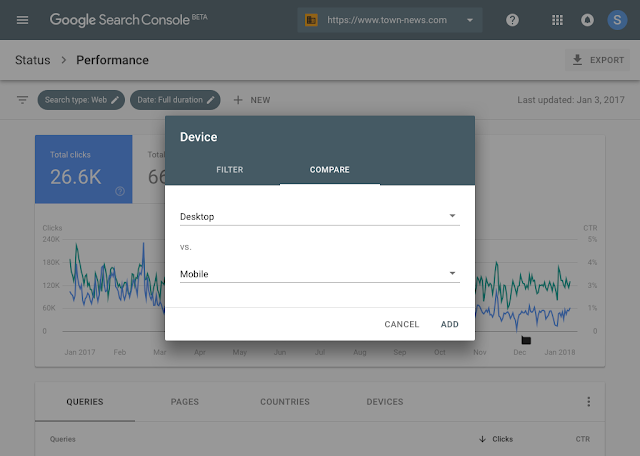The image size is (640, 456).
Task: Click the plus icon beside NEW
Action: coord(238,100)
